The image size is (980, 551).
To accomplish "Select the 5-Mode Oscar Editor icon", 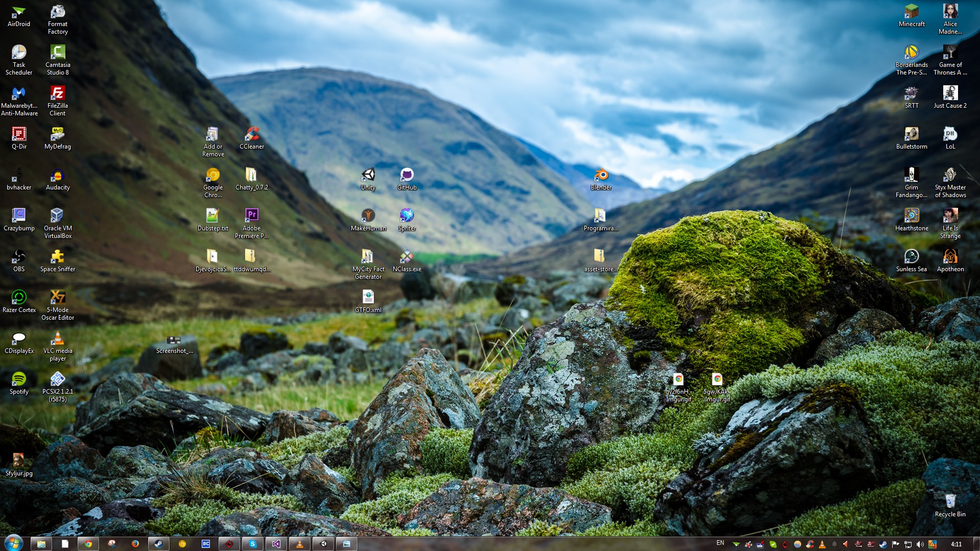I will click(58, 305).
